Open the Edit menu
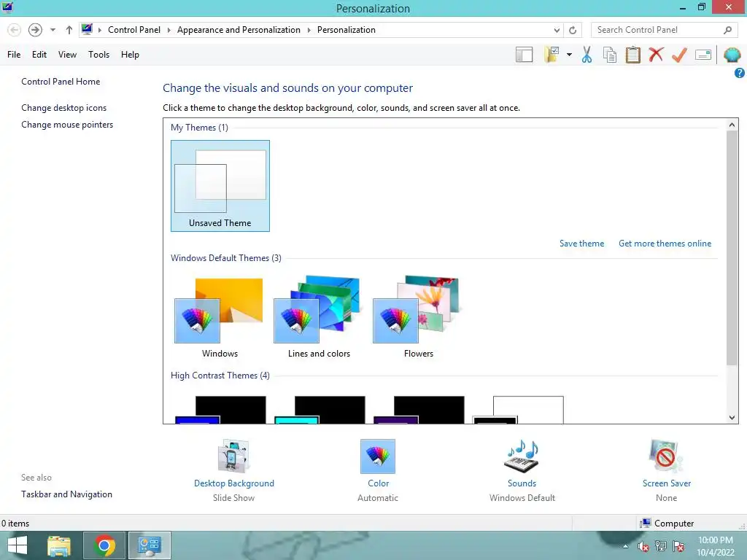747x560 pixels. 39,54
